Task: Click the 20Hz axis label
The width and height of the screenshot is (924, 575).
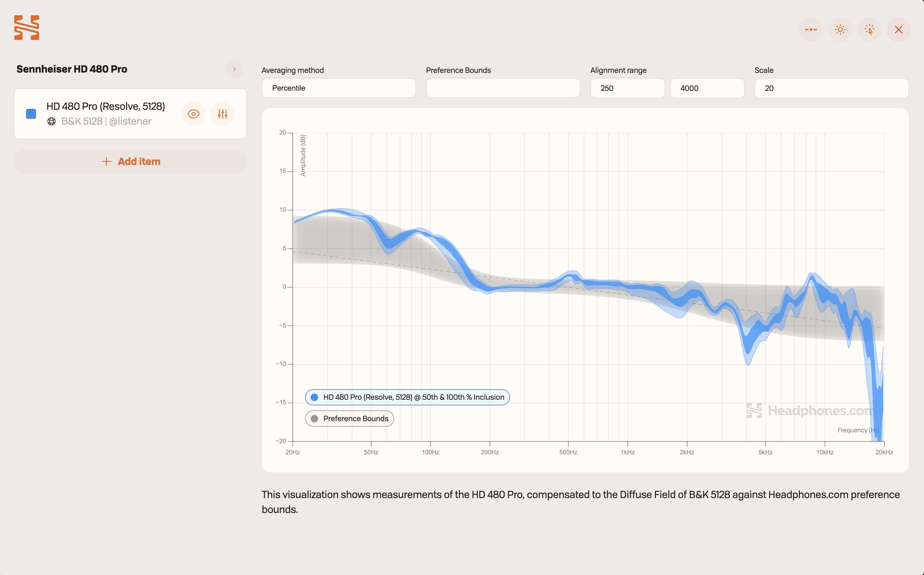Action: click(x=293, y=452)
